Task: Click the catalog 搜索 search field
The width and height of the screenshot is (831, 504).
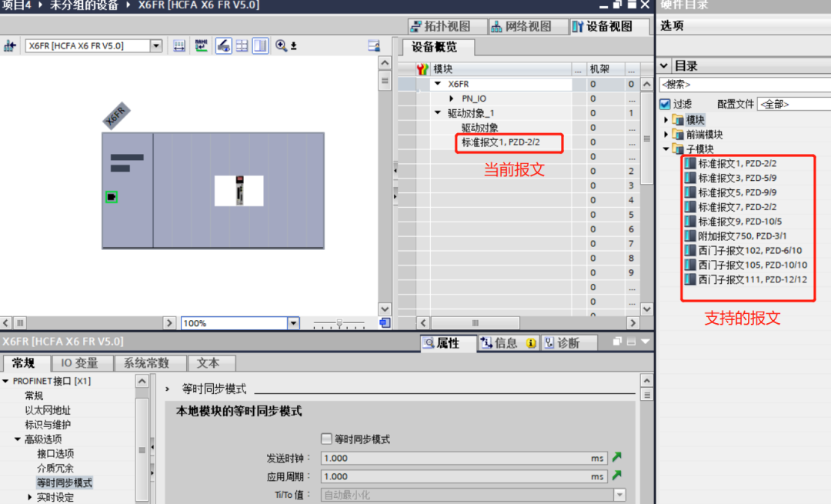Action: pos(743,85)
